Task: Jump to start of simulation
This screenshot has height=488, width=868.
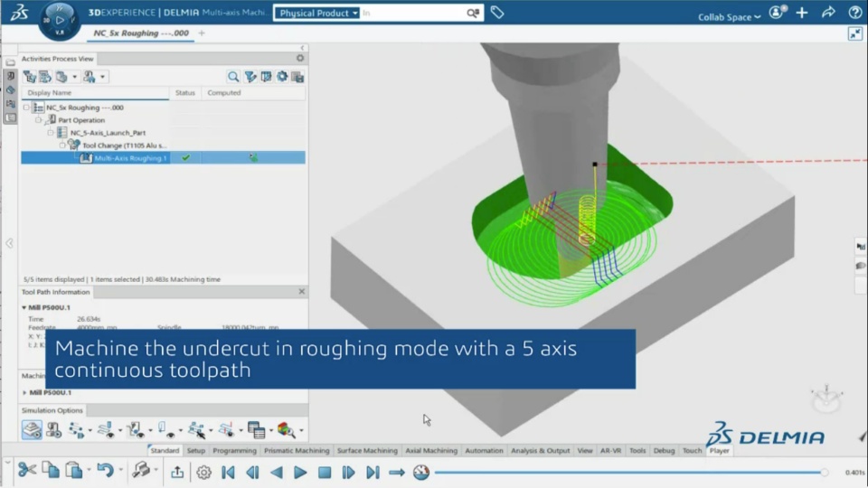Action: (228, 473)
